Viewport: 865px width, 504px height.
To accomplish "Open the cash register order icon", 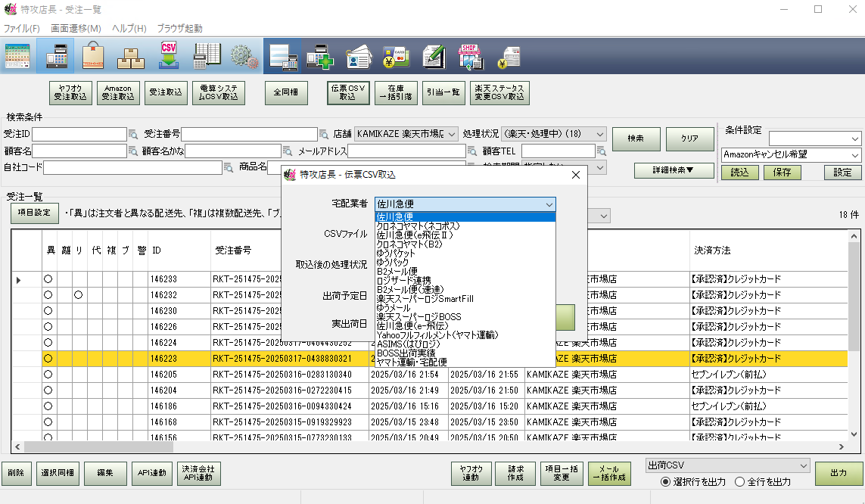I will point(56,56).
